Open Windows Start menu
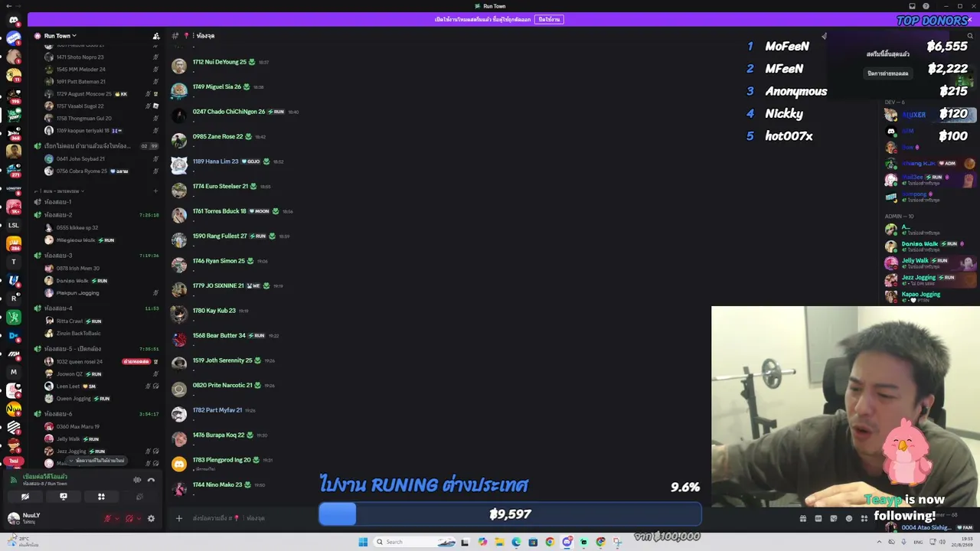The image size is (980, 551). [363, 542]
